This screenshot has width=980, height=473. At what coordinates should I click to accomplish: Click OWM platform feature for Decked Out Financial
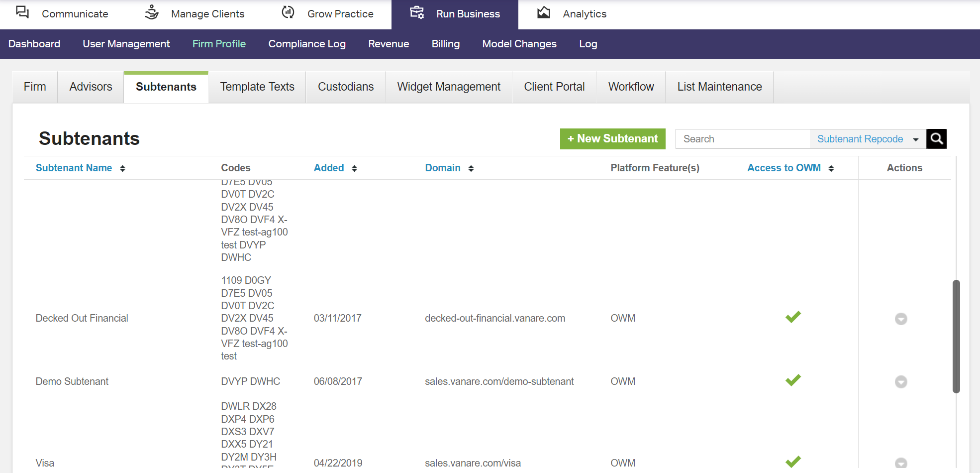[623, 318]
